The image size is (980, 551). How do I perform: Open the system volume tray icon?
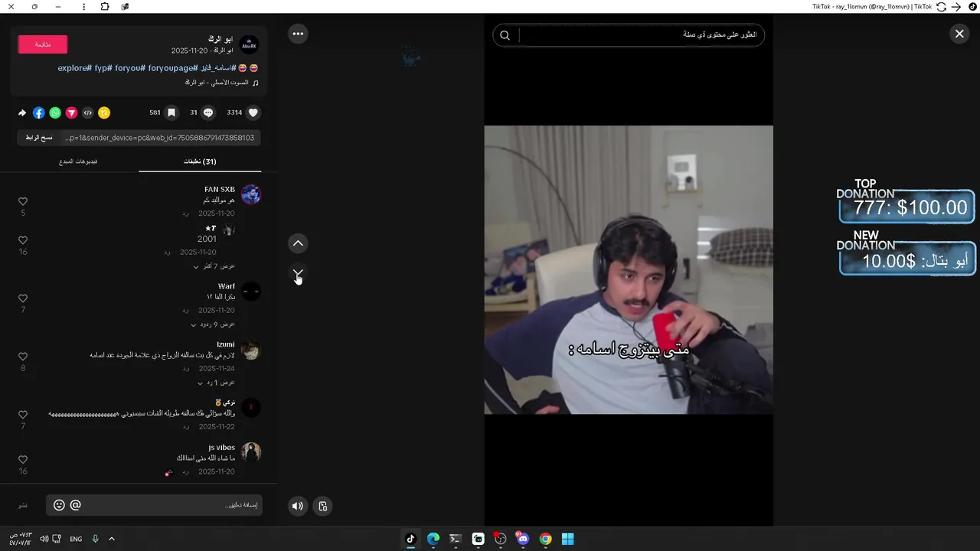(x=44, y=539)
